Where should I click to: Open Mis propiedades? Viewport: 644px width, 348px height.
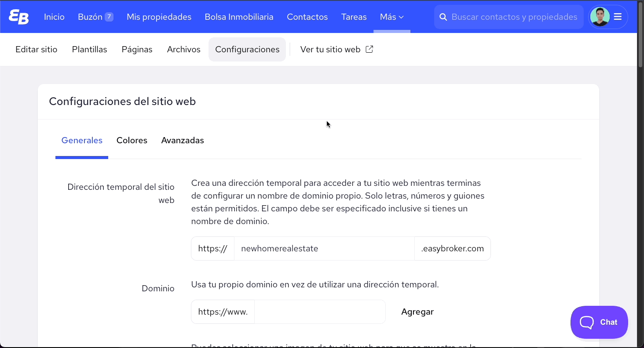tap(159, 17)
